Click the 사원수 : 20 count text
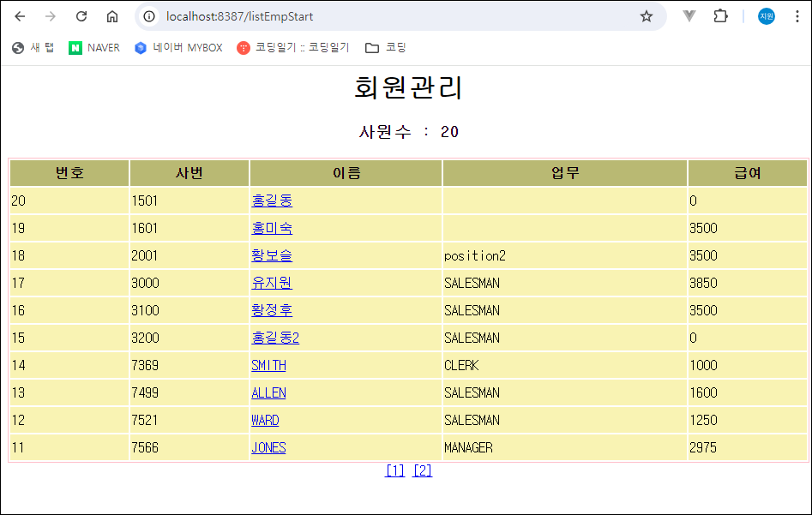The image size is (812, 515). click(x=409, y=132)
